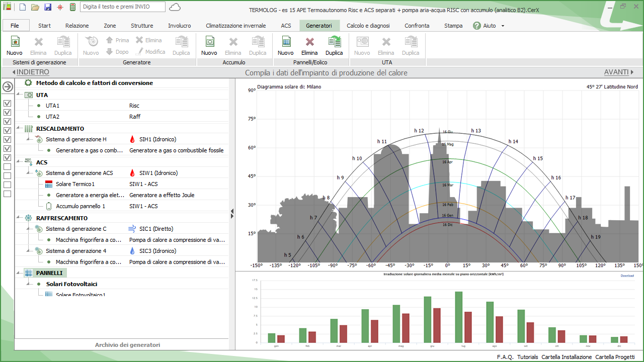
Task: Collapse the RAFFRESCAMENTO tree group
Action: pos(19,218)
